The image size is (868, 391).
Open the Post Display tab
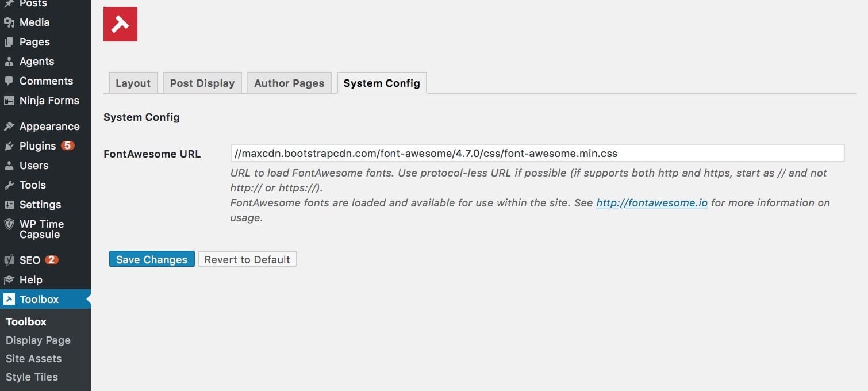(202, 83)
